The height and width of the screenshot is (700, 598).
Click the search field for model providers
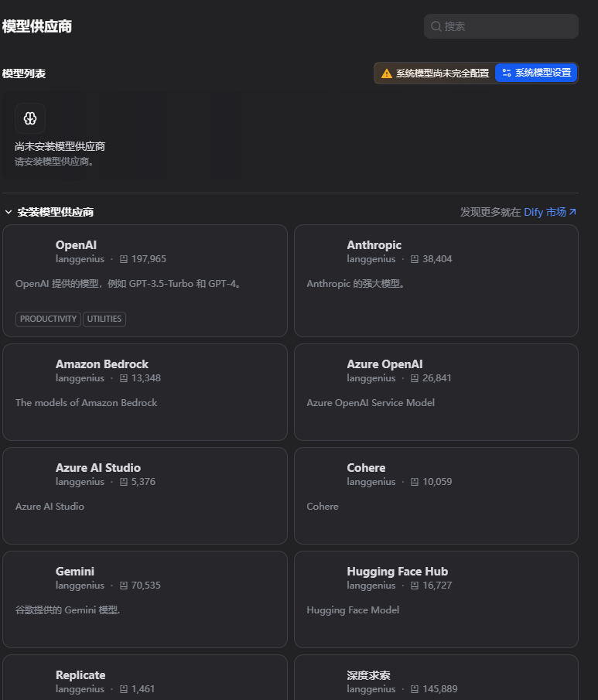click(x=501, y=26)
